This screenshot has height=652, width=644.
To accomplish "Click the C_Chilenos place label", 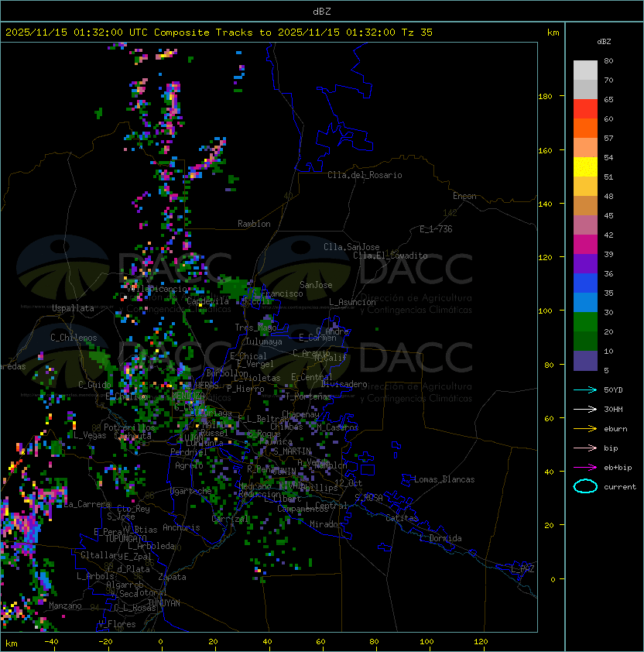I will (x=74, y=338).
